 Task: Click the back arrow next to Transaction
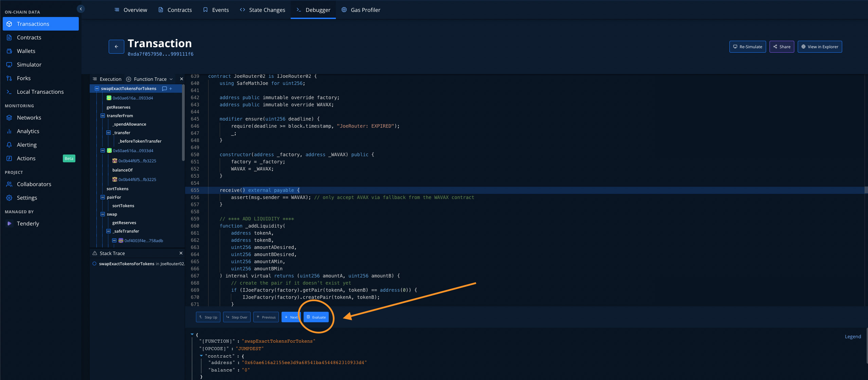[x=116, y=47]
